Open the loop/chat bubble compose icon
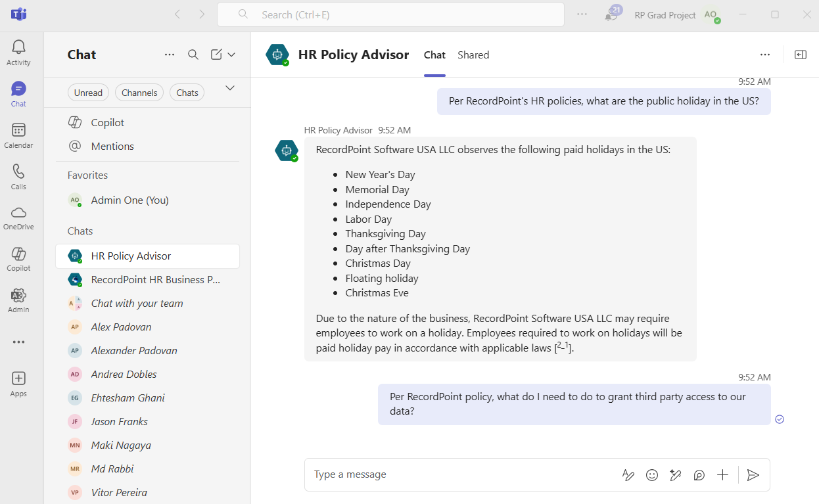 tap(699, 475)
